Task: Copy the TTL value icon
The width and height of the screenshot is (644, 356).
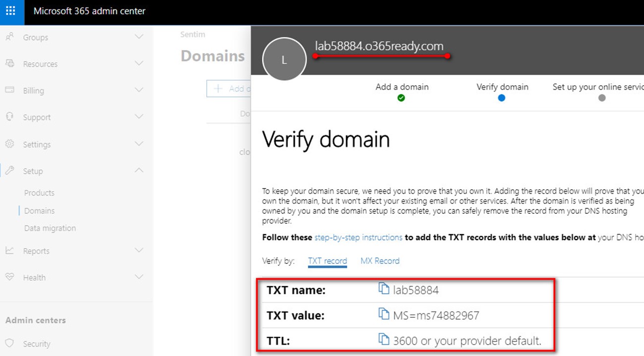Action: (384, 340)
